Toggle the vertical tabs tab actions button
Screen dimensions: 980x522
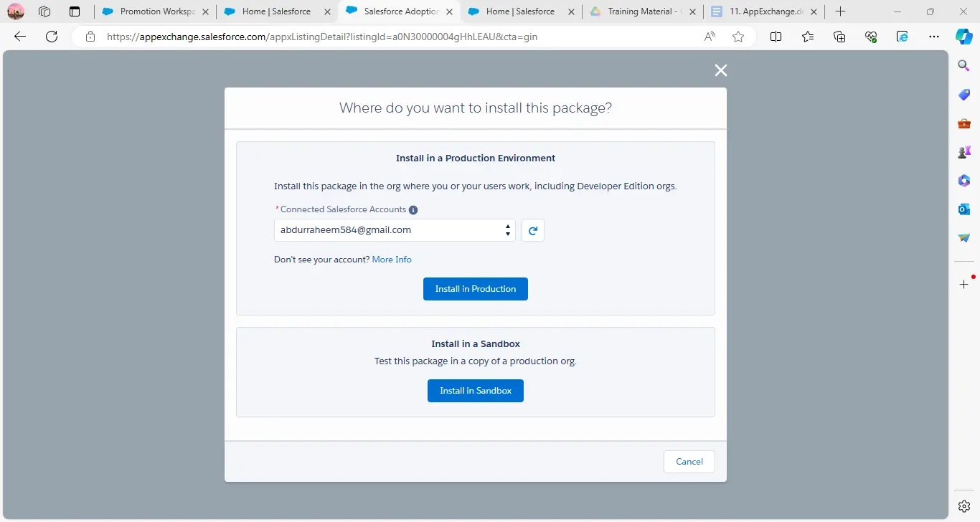click(75, 11)
